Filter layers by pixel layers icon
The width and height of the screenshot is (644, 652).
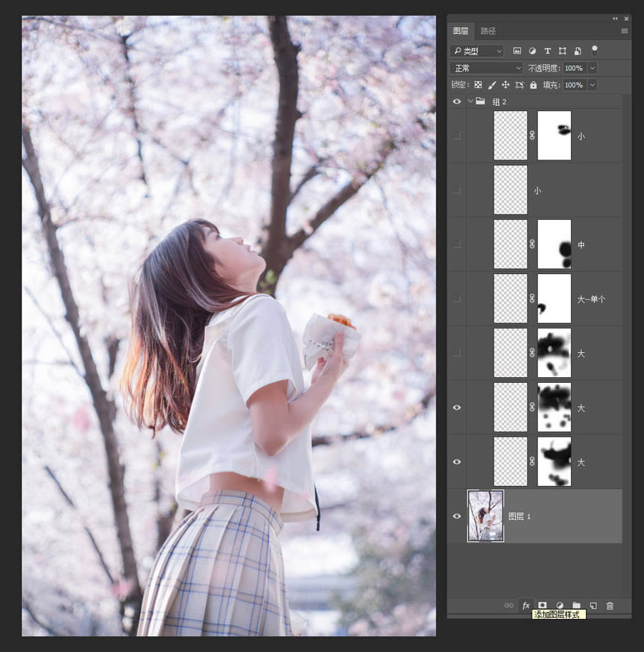(x=517, y=51)
